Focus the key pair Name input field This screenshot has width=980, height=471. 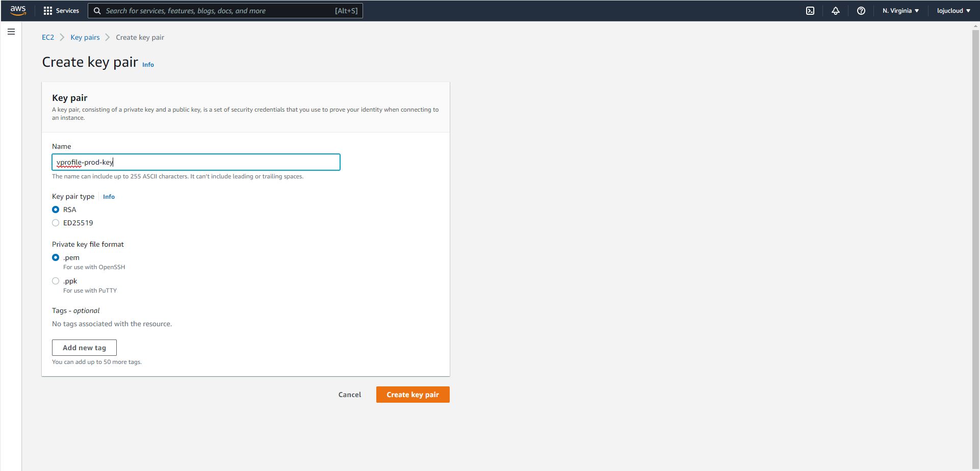pos(196,162)
